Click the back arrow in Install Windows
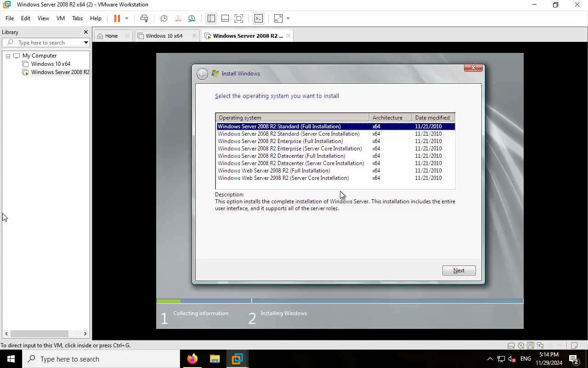The width and height of the screenshot is (588, 368). click(x=202, y=74)
